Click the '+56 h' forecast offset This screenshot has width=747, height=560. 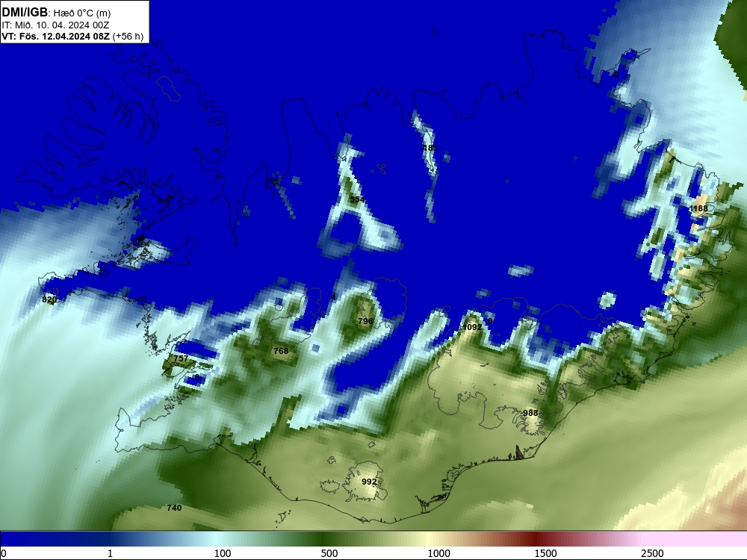[128, 37]
